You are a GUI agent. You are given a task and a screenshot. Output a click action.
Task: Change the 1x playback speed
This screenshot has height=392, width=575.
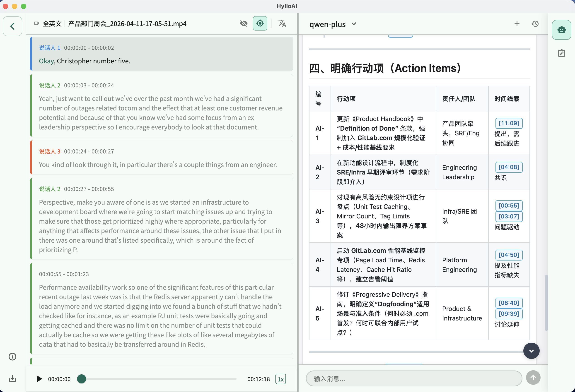280,379
